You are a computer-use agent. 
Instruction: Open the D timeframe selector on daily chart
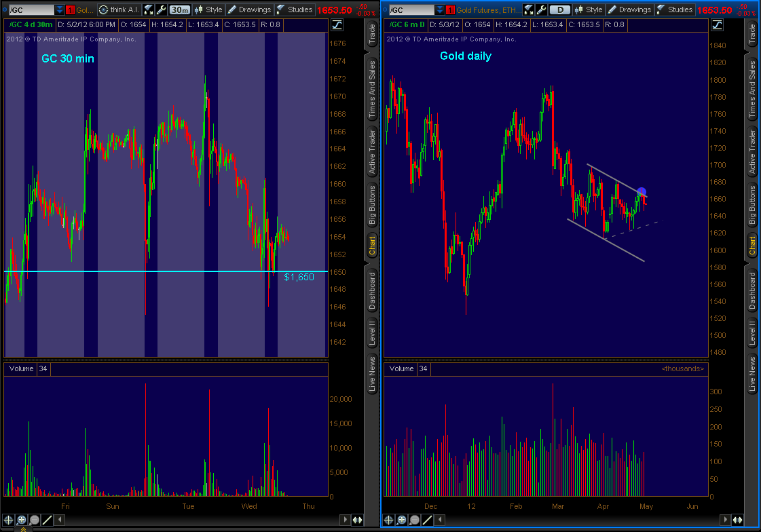559,9
